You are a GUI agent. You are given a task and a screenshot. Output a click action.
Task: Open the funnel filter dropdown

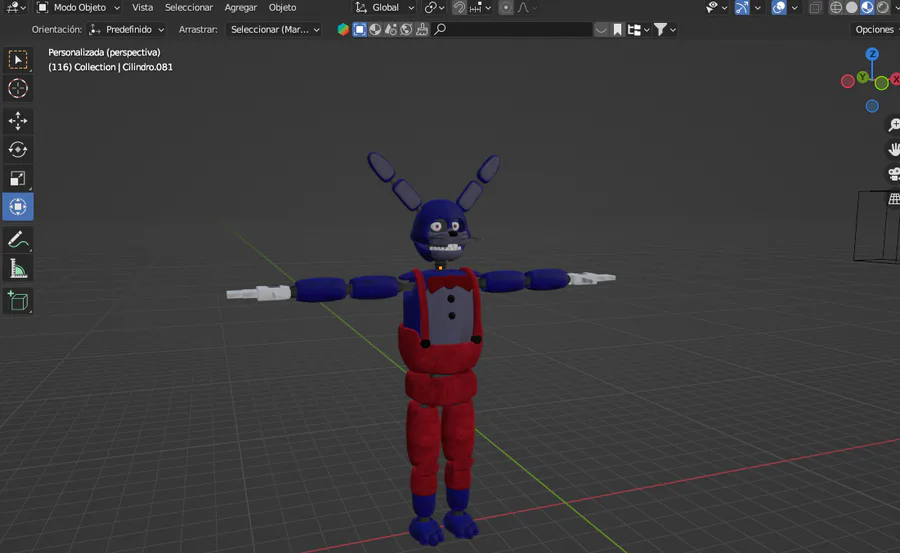tap(665, 29)
